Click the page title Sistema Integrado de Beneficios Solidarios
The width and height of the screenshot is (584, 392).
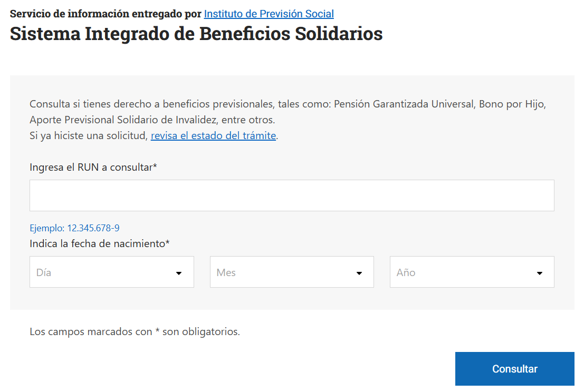(x=196, y=34)
